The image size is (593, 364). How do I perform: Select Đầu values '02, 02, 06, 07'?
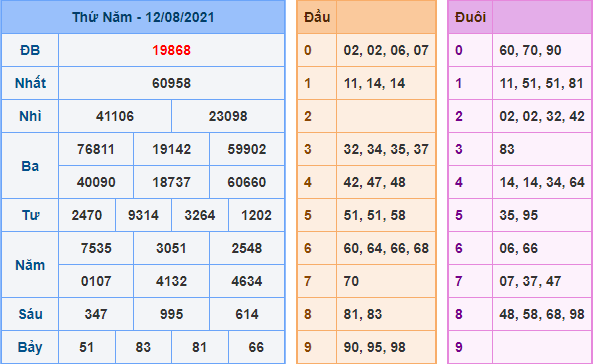click(x=386, y=50)
